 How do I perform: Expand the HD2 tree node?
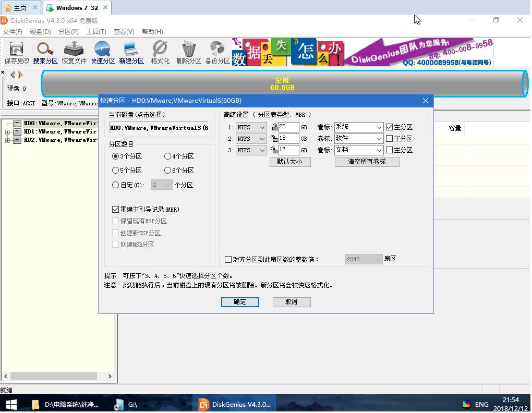click(7, 140)
